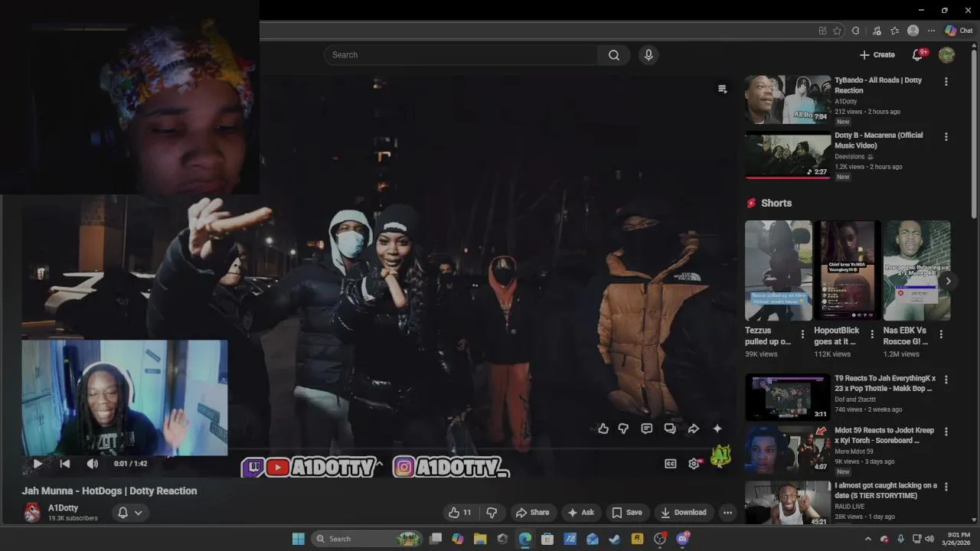Click the share arrow on the video overlay
The height and width of the screenshot is (551, 980).
(694, 429)
